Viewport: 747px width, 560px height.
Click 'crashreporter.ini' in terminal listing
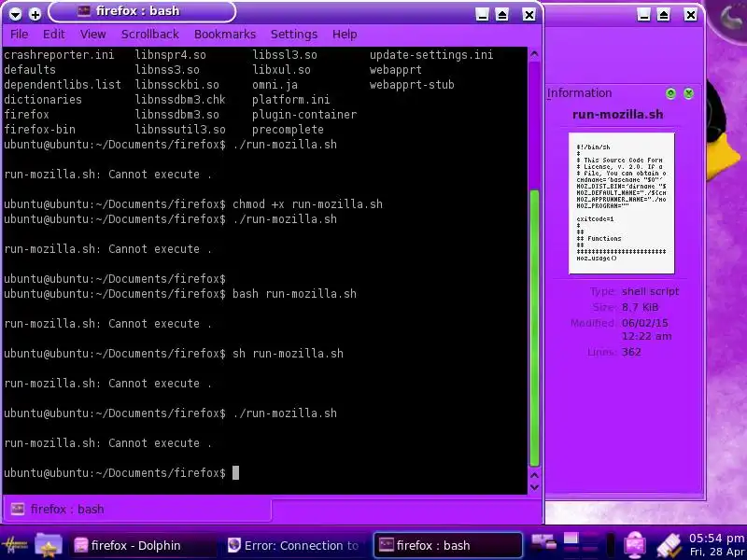click(x=59, y=55)
